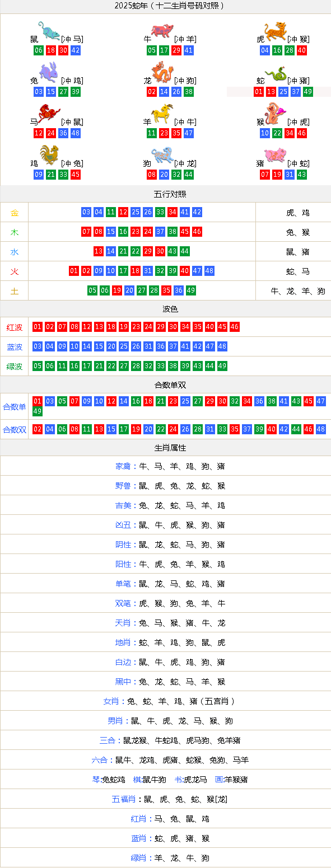Click the yellow goat zodiac icon
This screenshot has height=868, width=331.
click(162, 114)
